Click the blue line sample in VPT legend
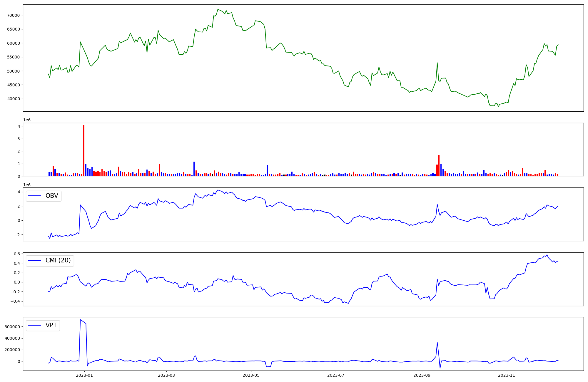This screenshot has height=382, width=588. 35,326
